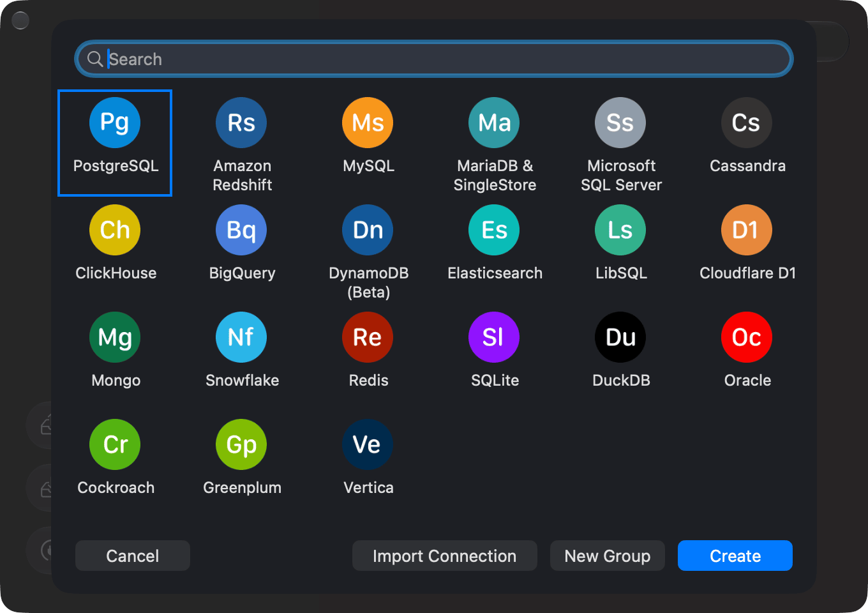Create a New Group
Screen dimensions: 868x613
coord(608,556)
